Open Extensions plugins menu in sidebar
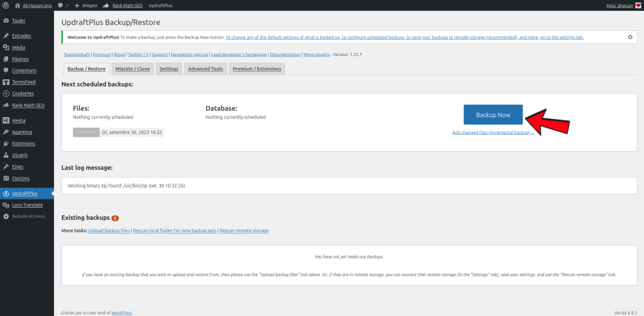 click(x=23, y=143)
